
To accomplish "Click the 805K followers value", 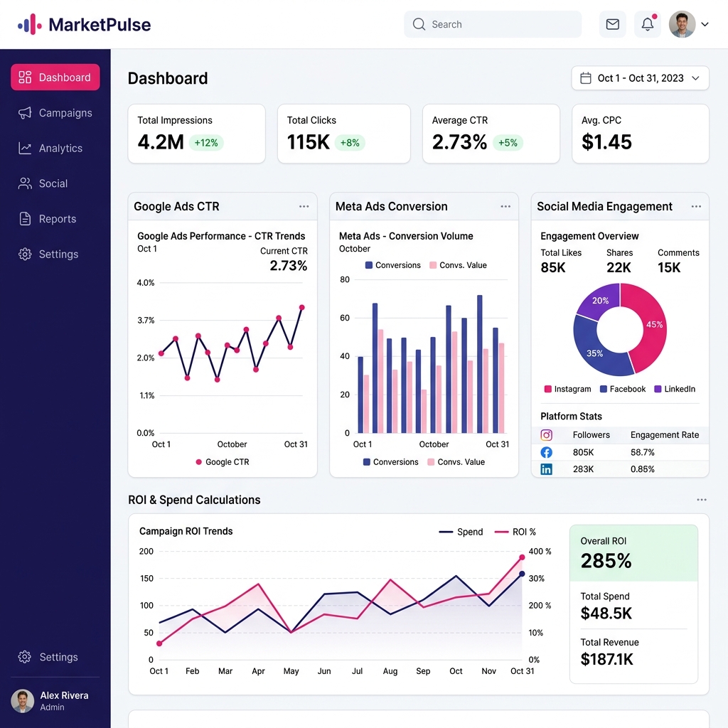I will (x=583, y=452).
